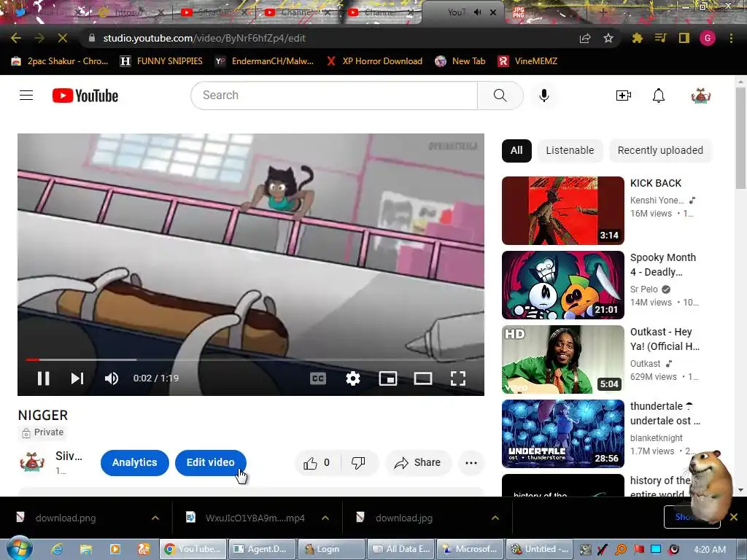Screen dimensions: 747x560
Task: Stop page loading with the X button
Action: click(63, 38)
